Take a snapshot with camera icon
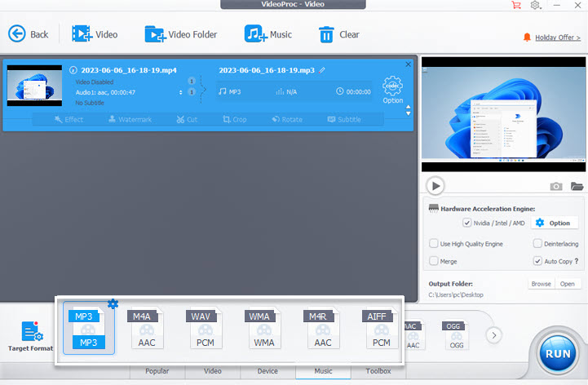This screenshot has width=588, height=385. [555, 187]
